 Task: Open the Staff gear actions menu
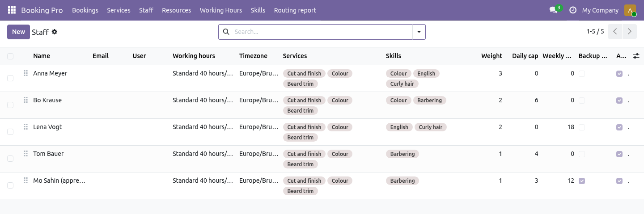coord(55,32)
